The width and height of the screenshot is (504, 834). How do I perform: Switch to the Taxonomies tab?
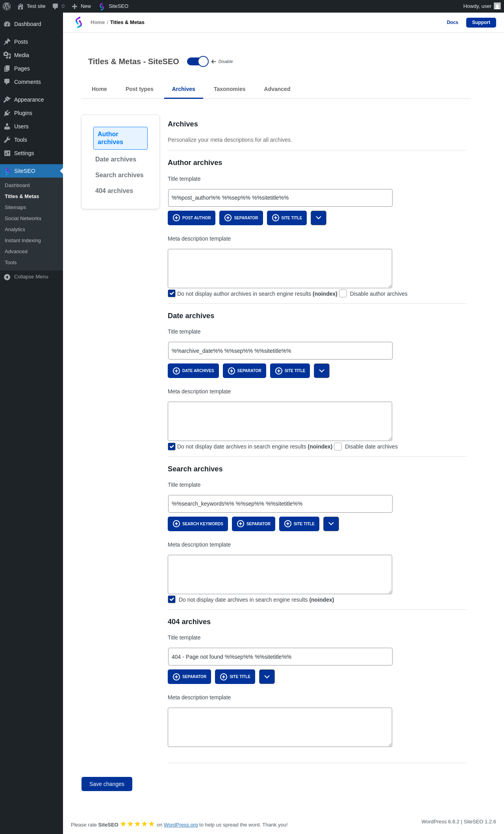click(x=230, y=89)
